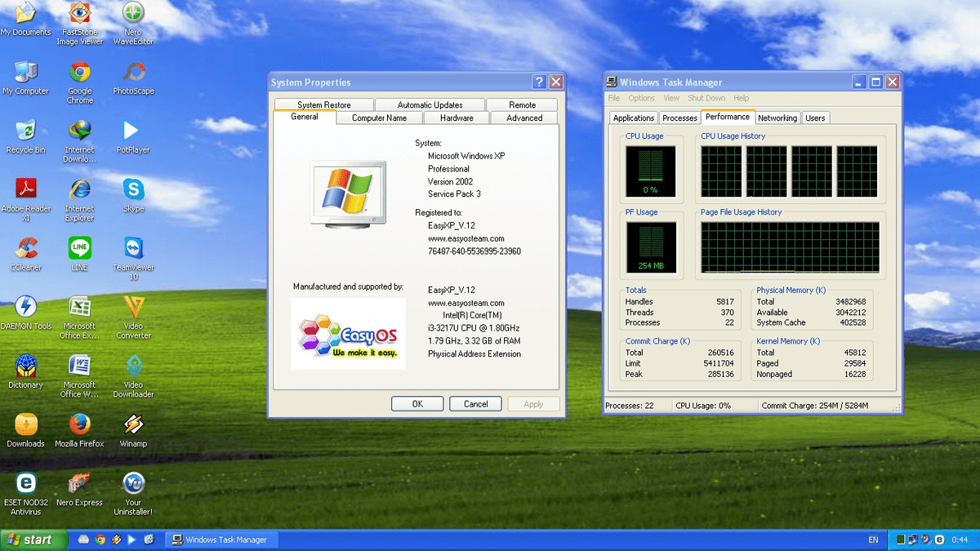The image size is (980, 551).
Task: Click the taskbar clock showing 0:44
Action: click(x=960, y=540)
